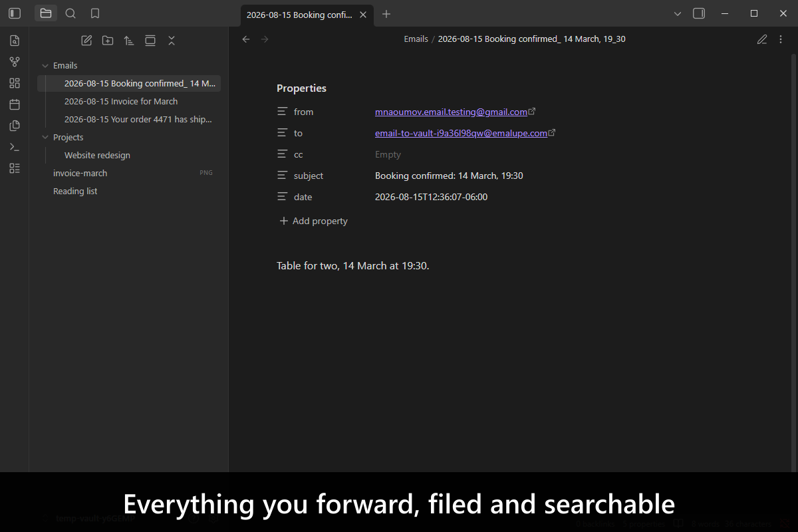Create new canvas from ribbon
Screen dimensions: 798x532
click(x=15, y=83)
